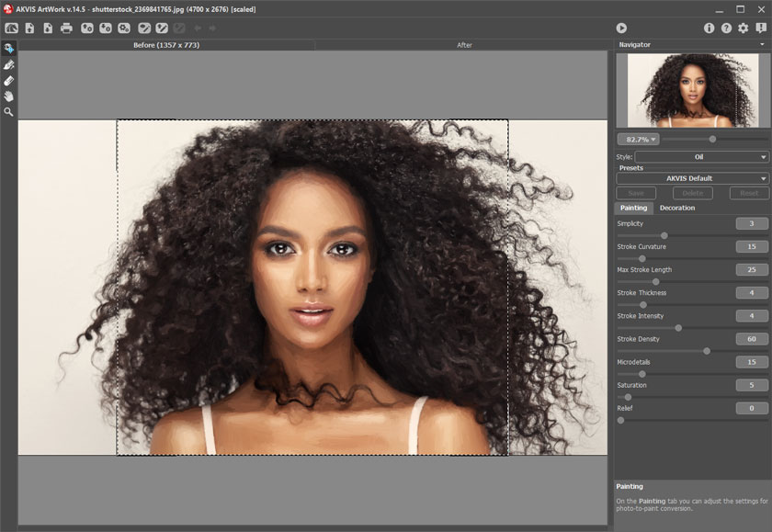Open batch processing (double gear icon)

point(124,28)
